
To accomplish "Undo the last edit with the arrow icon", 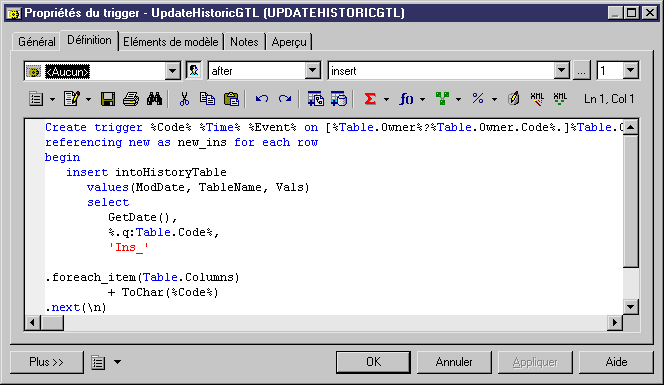I will pos(262,99).
